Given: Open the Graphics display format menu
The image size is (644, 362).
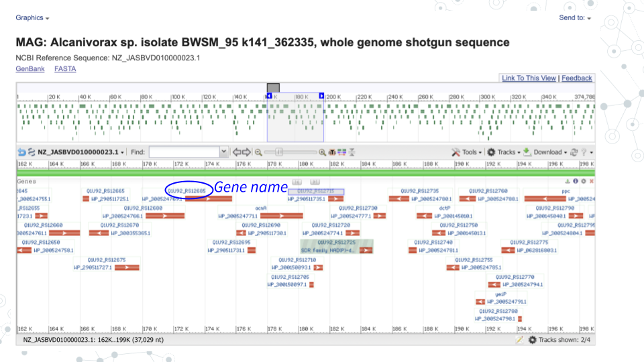Looking at the screenshot, I should (32, 17).
